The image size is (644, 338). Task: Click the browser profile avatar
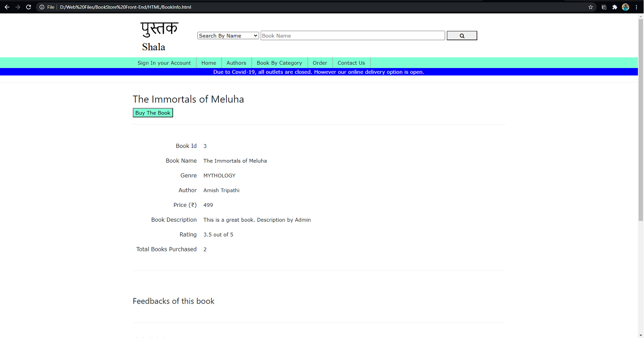[x=625, y=7]
